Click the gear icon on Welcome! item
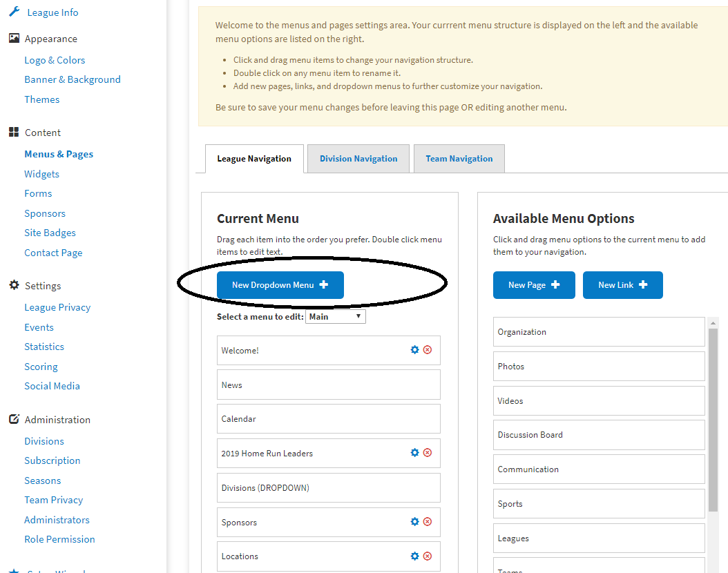 414,350
